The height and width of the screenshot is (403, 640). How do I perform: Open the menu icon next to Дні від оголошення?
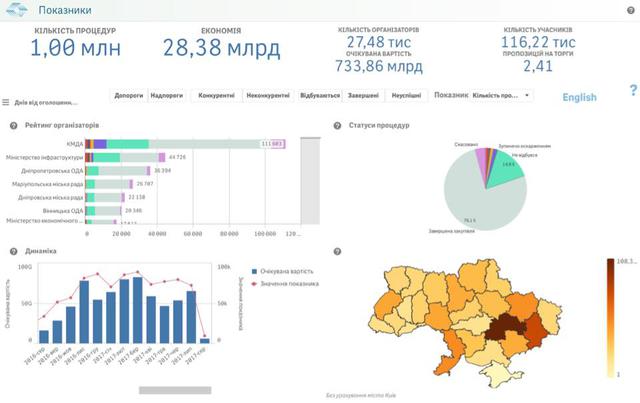pyautogui.click(x=6, y=102)
